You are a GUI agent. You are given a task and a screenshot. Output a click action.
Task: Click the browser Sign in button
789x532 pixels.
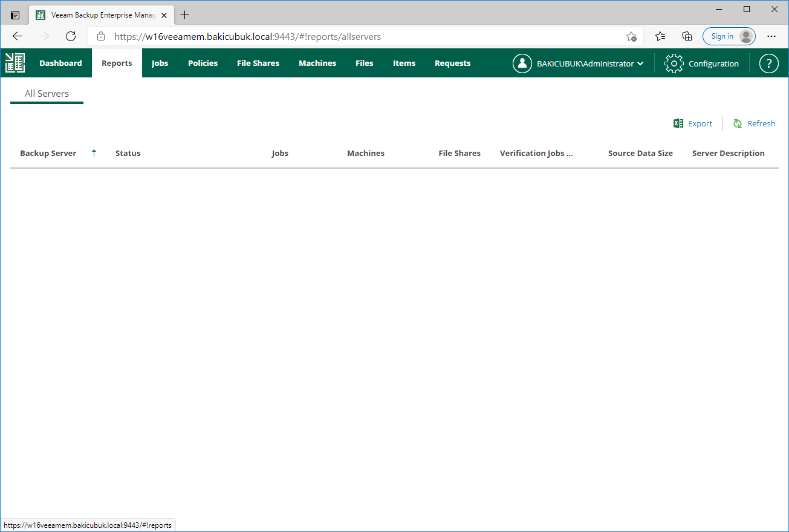729,36
